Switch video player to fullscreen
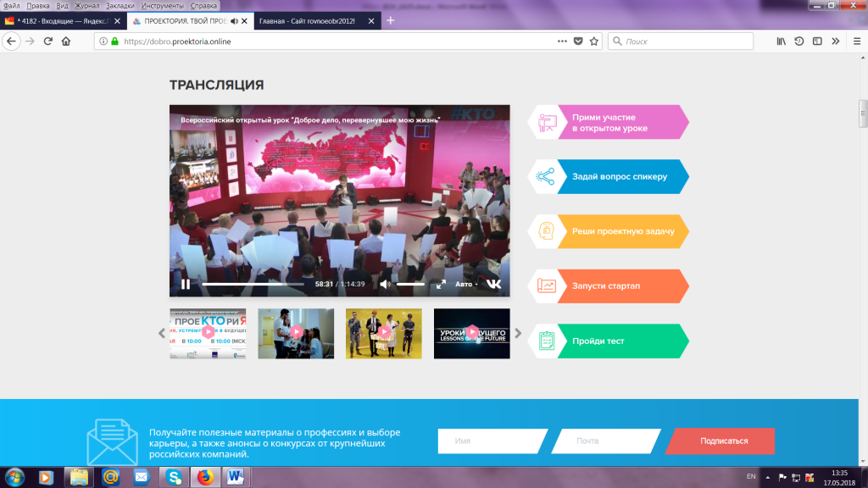 pyautogui.click(x=441, y=284)
